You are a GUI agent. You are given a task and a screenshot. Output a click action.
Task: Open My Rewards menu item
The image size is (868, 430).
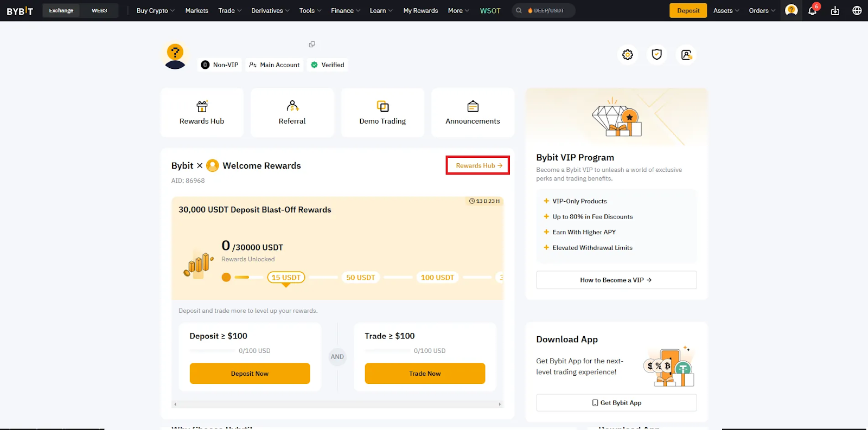tap(420, 10)
